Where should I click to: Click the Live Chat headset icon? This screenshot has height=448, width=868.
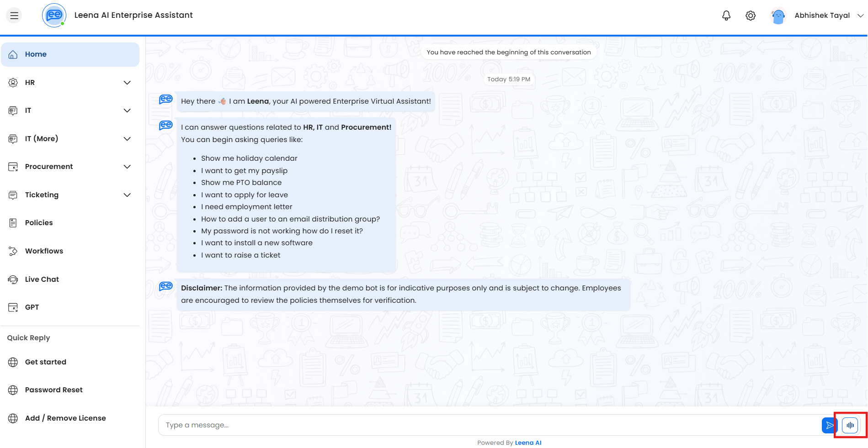tap(13, 279)
